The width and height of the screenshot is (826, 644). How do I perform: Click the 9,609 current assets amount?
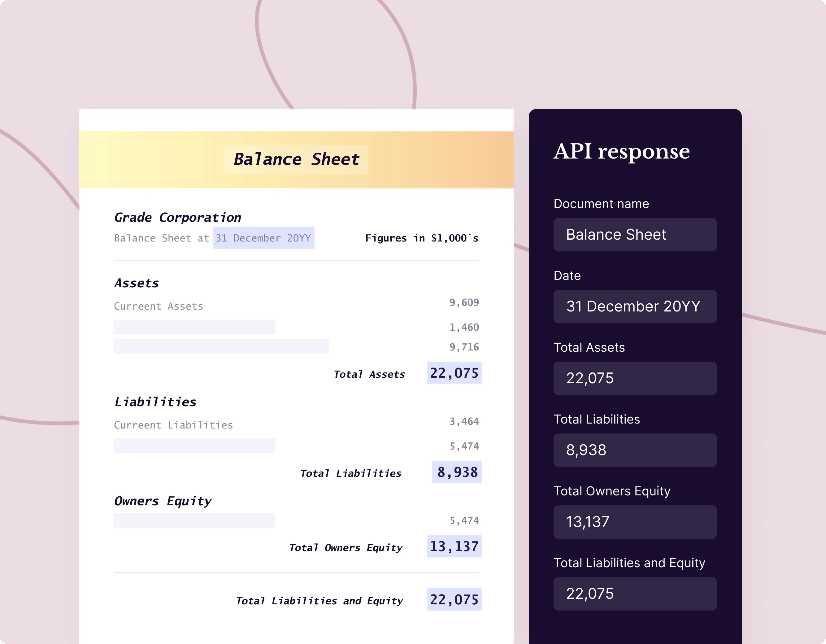[x=464, y=302]
